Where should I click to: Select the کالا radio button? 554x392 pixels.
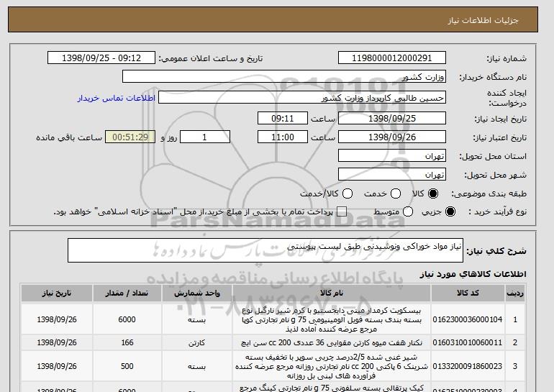[433, 193]
